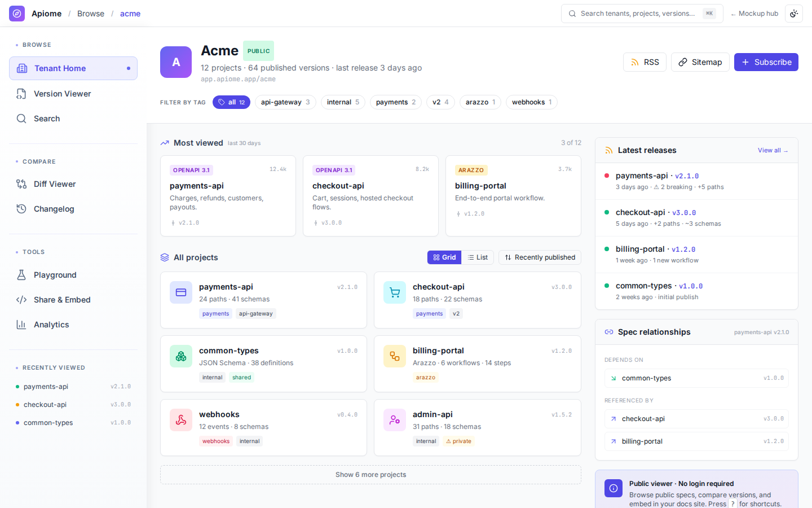Filter by the arazzo tag chip

480,102
